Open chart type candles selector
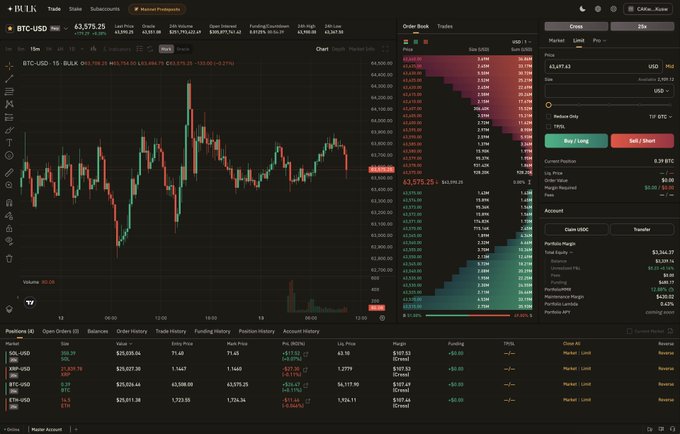 (93, 49)
